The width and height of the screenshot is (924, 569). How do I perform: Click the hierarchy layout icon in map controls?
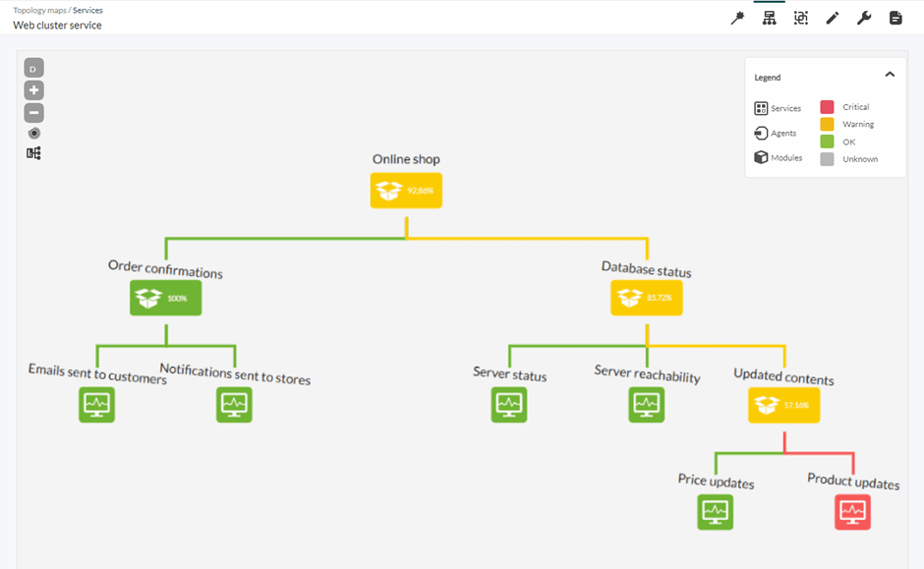tap(34, 153)
